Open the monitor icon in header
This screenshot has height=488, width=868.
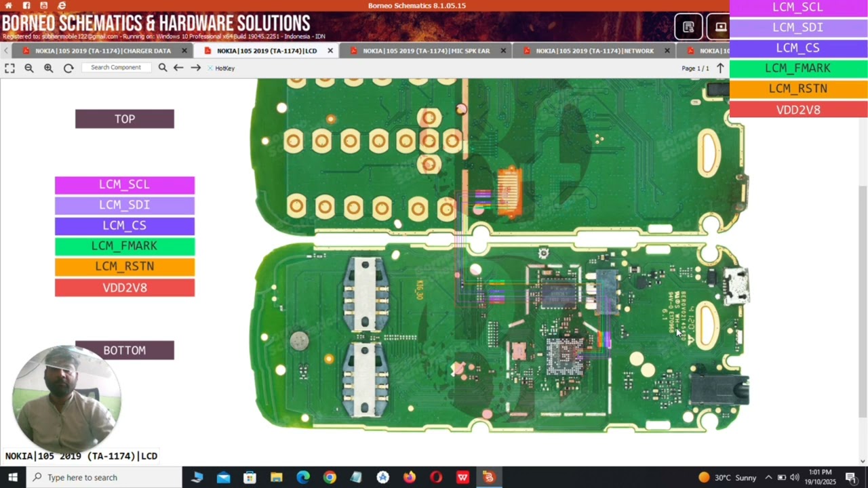[x=720, y=27]
